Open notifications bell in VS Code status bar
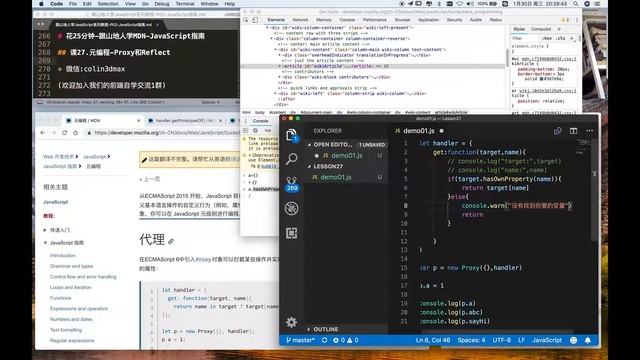640x360 pixels. (588, 340)
